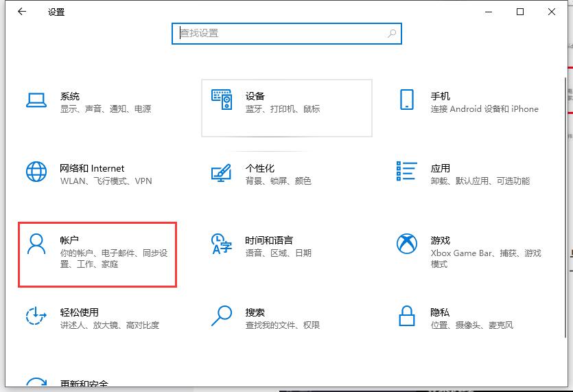Open 轻松使用 settings
Image resolution: width=573 pixels, height=392 pixels.
80,312
